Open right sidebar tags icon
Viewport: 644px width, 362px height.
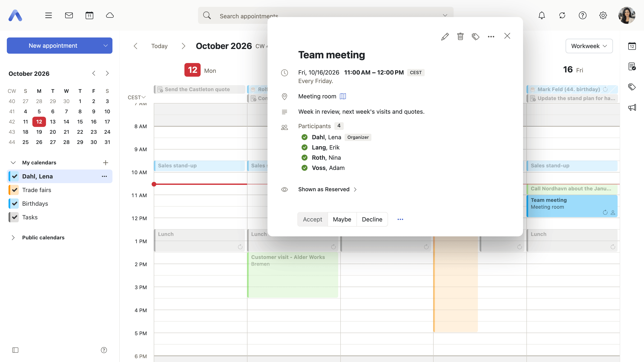point(632,87)
